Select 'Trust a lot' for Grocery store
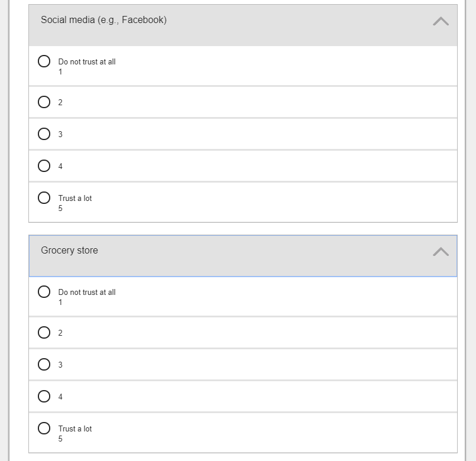The height and width of the screenshot is (461, 476). point(44,428)
